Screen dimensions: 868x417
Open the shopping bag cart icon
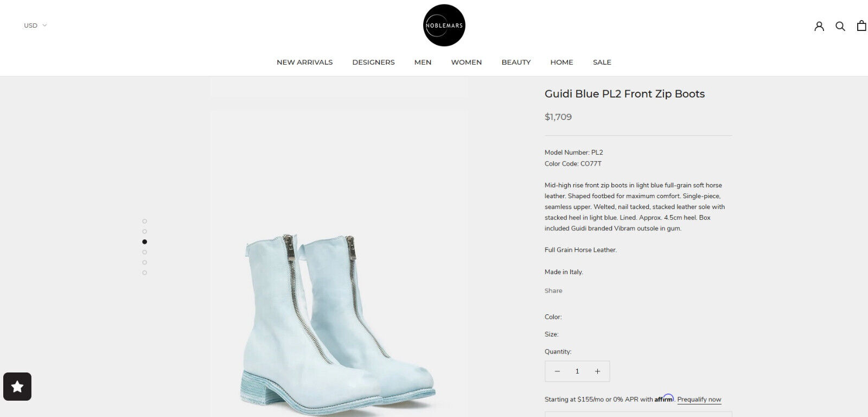click(x=861, y=26)
